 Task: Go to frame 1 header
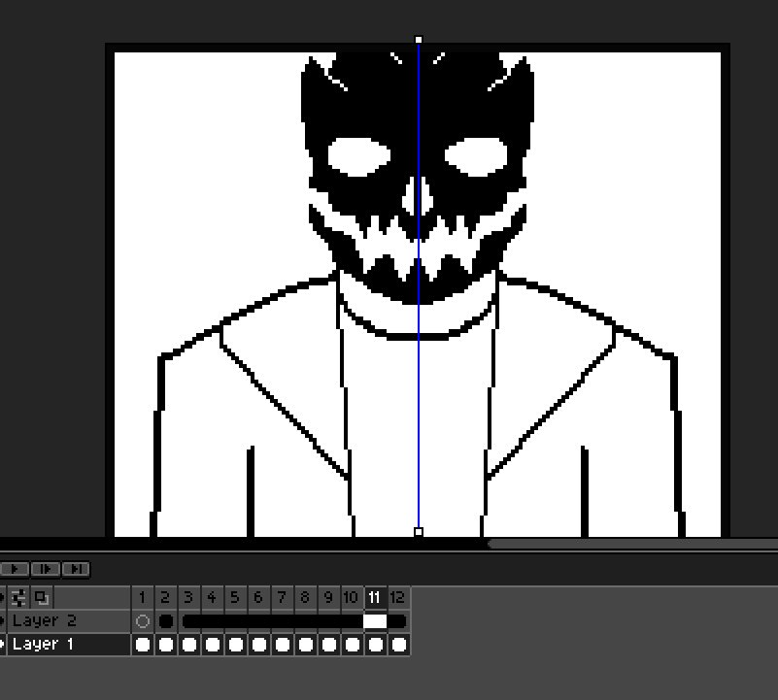[x=143, y=597]
